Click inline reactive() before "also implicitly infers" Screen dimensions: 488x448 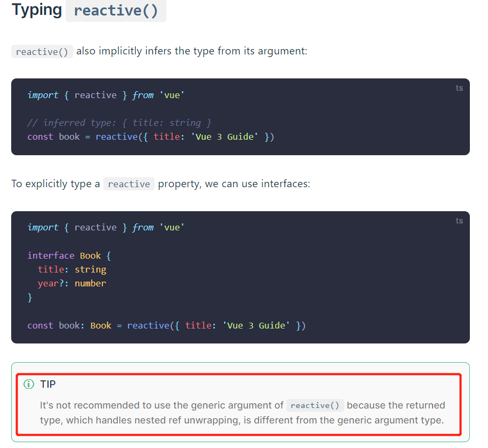[x=42, y=52]
